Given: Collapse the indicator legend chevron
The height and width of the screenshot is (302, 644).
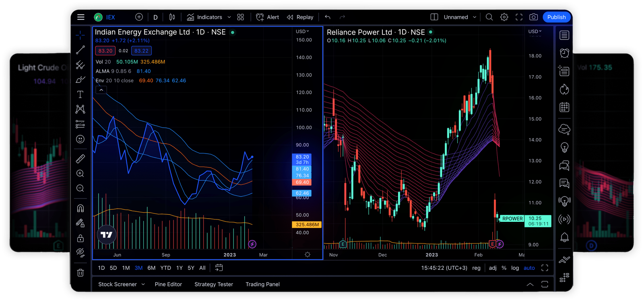Looking at the screenshot, I should pos(101,90).
